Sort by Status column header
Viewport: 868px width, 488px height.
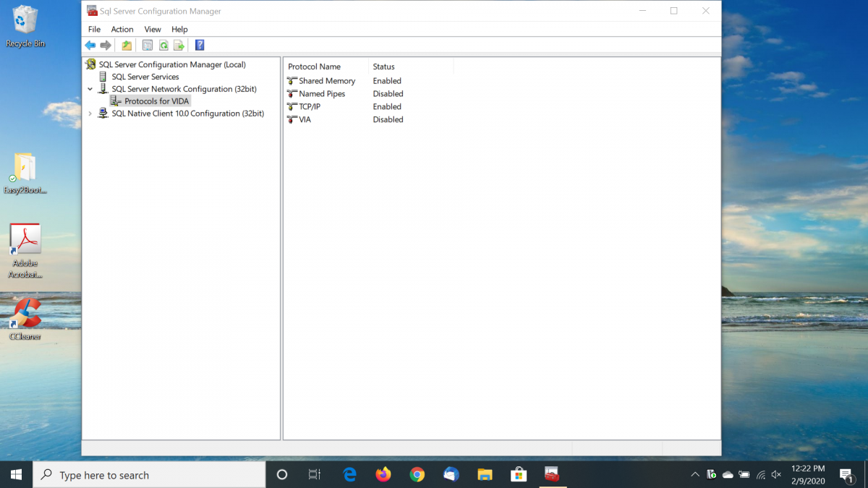tap(383, 67)
